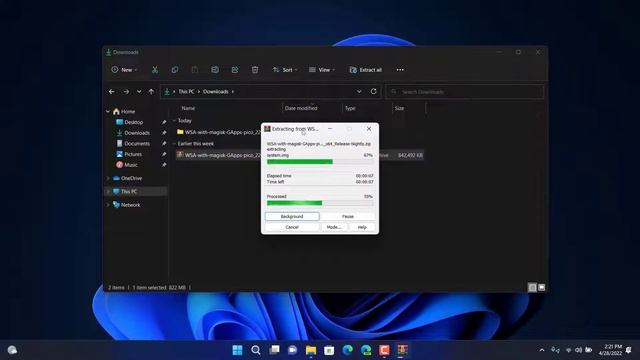This screenshot has height=360, width=640.
Task: Open the weather widget on taskbar
Action: coord(12,350)
